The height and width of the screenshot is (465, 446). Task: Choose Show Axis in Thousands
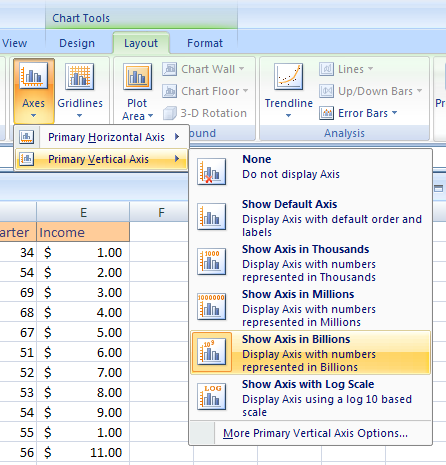[x=310, y=263]
